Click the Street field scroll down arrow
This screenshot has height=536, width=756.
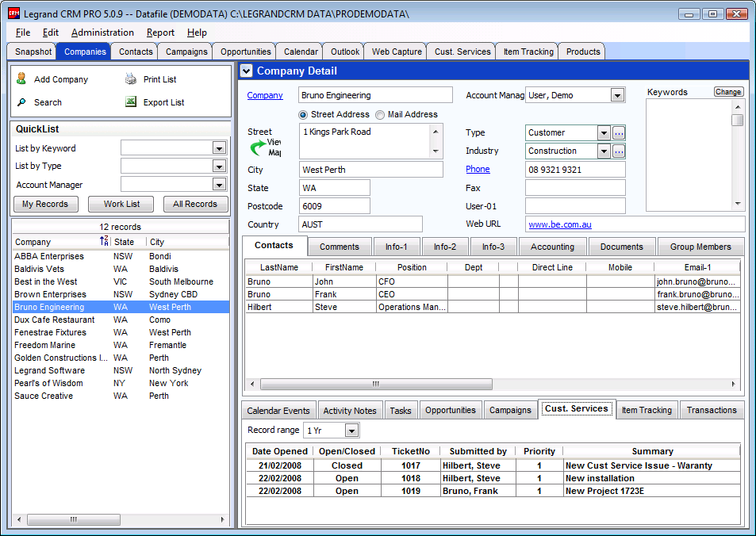pos(436,151)
